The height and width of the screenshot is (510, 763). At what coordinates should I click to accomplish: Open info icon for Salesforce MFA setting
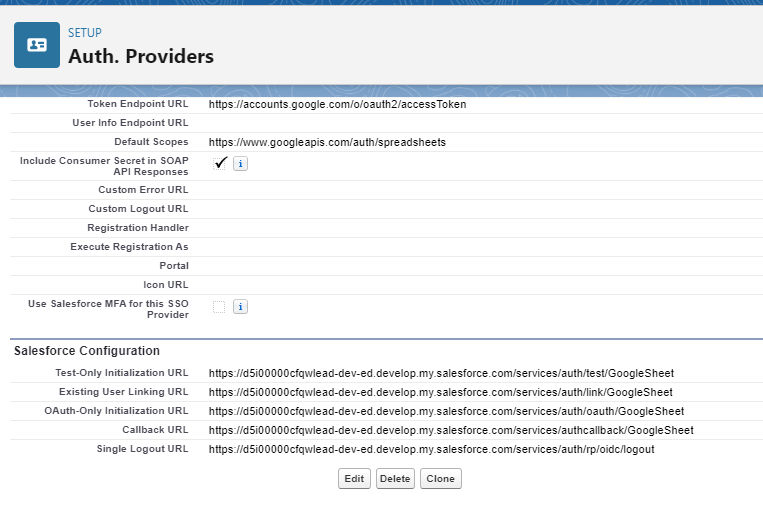tap(240, 307)
